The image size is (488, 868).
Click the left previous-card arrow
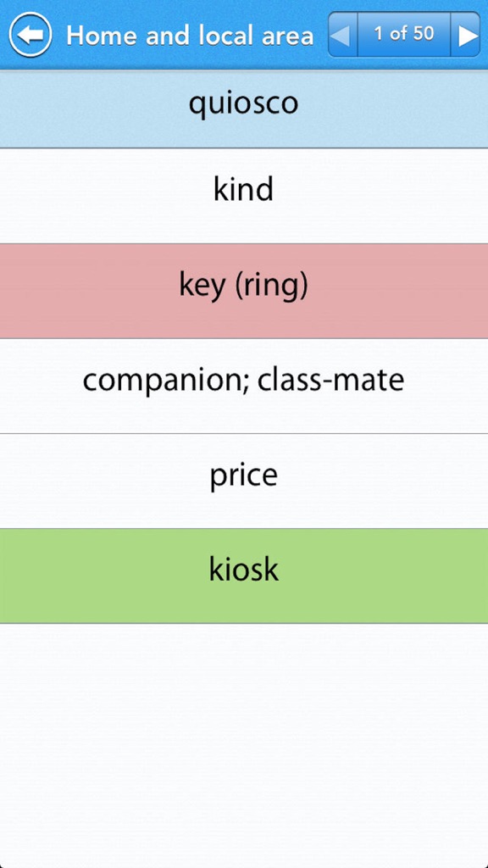coord(342,35)
